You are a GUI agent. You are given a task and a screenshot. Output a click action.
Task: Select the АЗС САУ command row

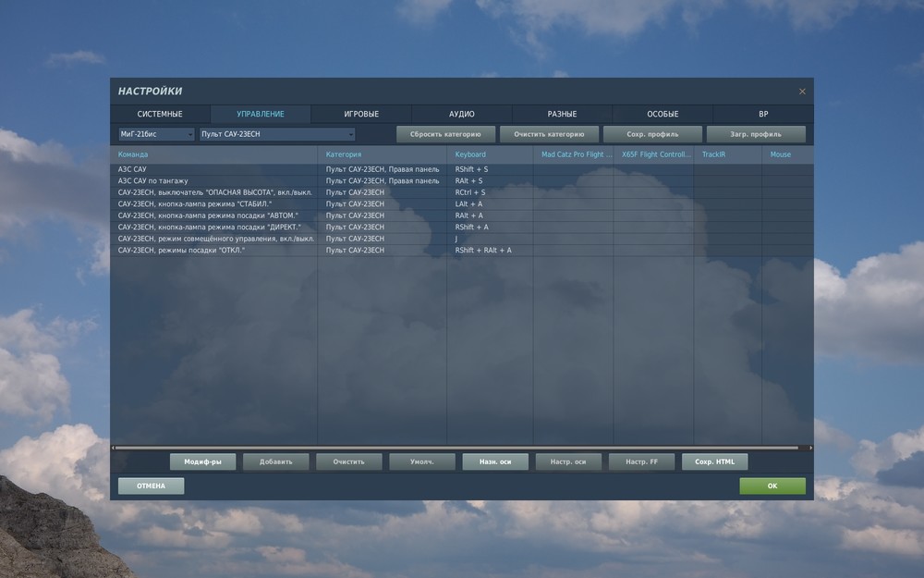click(462, 169)
